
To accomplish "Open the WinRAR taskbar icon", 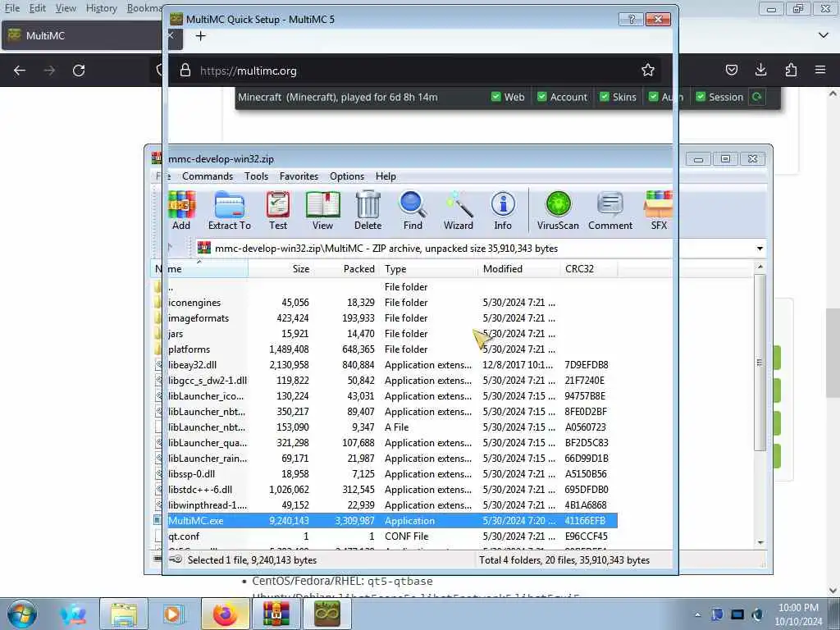I will tap(276, 614).
